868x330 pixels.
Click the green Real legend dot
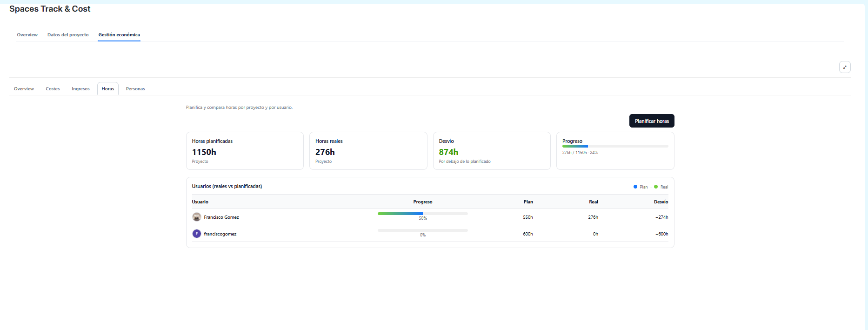tap(656, 187)
